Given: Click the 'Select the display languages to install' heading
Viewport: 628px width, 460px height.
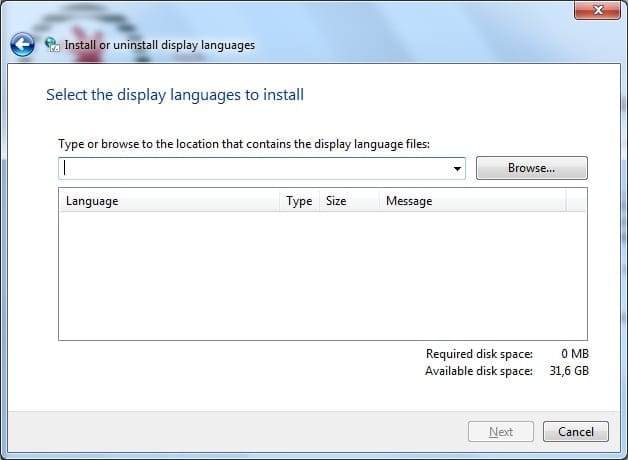Looking at the screenshot, I should [x=175, y=95].
